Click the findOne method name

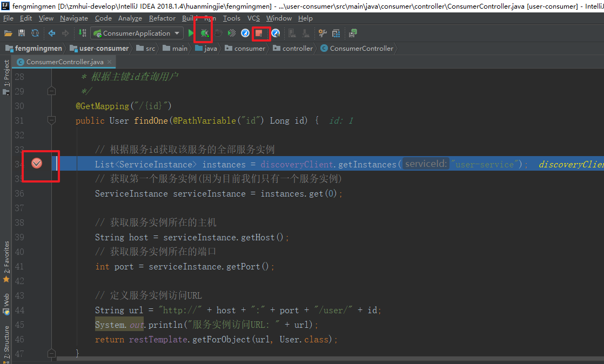(x=151, y=120)
